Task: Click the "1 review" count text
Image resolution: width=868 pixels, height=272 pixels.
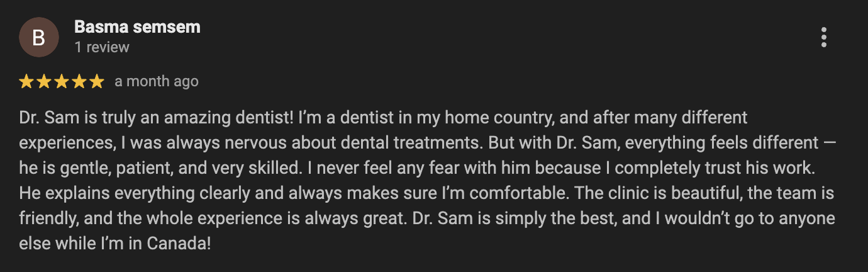Action: [101, 47]
